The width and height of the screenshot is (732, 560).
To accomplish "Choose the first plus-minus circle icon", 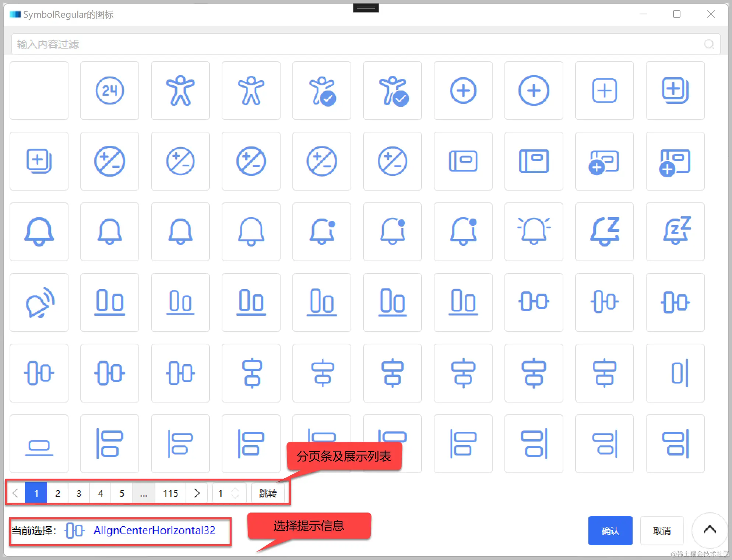I will [x=109, y=161].
